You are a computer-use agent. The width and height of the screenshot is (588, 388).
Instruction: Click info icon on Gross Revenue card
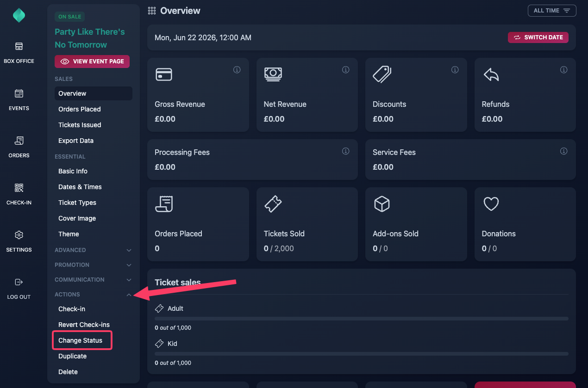pyautogui.click(x=237, y=70)
